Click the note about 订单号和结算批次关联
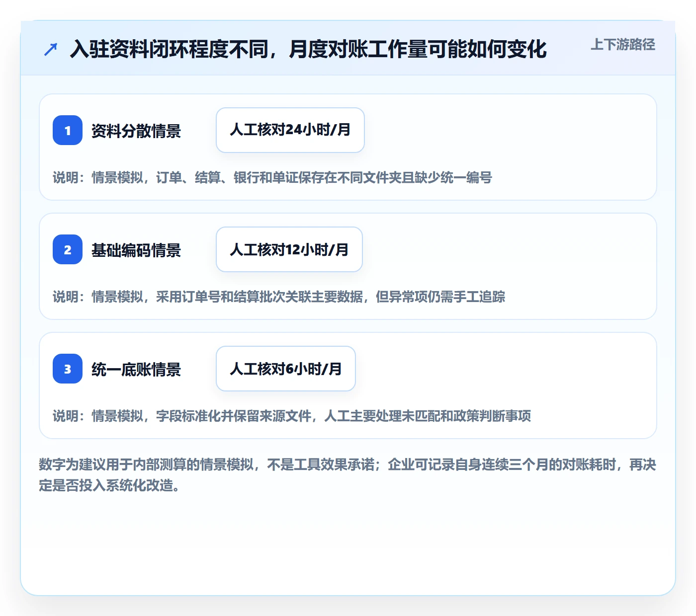This screenshot has width=696, height=616. coord(279,297)
